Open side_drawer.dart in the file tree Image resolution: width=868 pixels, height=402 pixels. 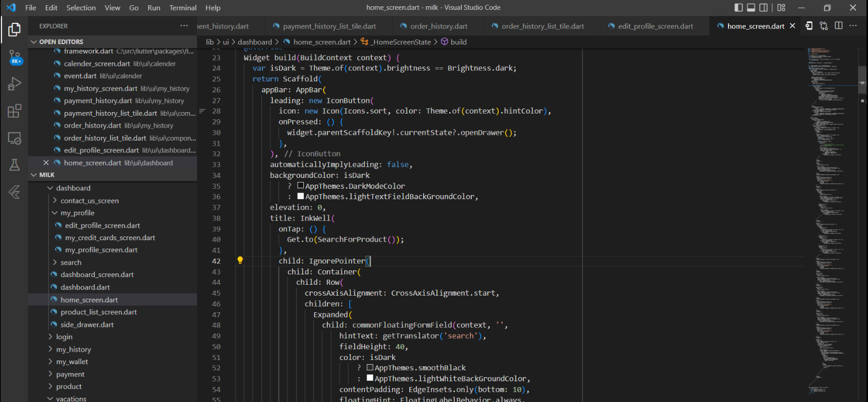pos(87,325)
